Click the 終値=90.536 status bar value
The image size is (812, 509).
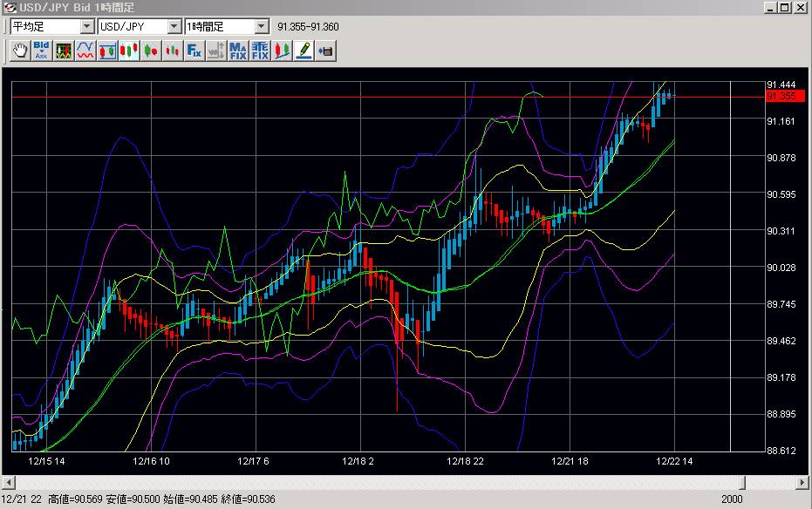coord(248,499)
